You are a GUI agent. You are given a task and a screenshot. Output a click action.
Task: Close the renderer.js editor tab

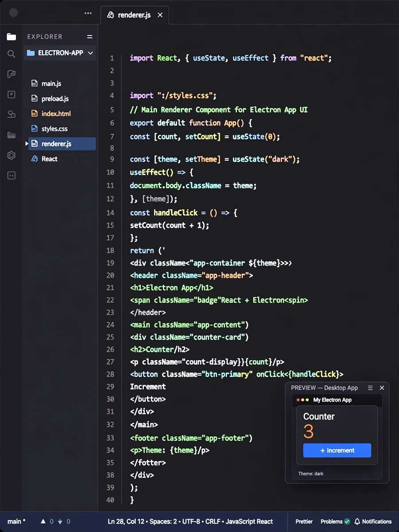click(160, 15)
